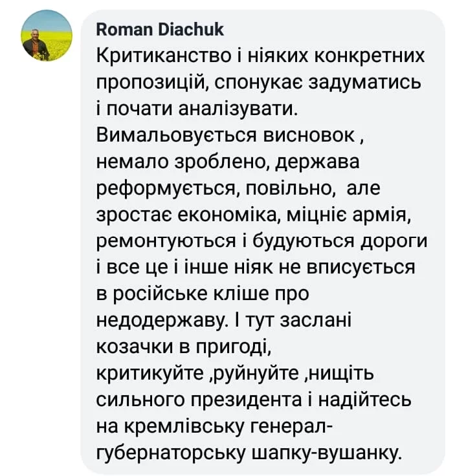Screen dimensions: 466x476
Task: Click the phrase 'сильного президента'
Action: tap(199, 400)
